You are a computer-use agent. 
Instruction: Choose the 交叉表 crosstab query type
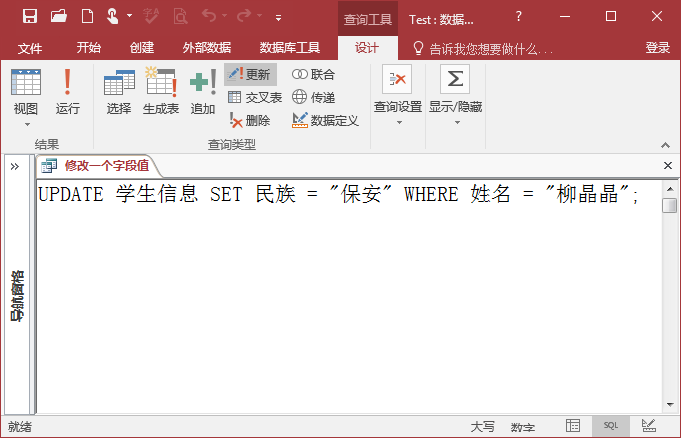(x=255, y=97)
